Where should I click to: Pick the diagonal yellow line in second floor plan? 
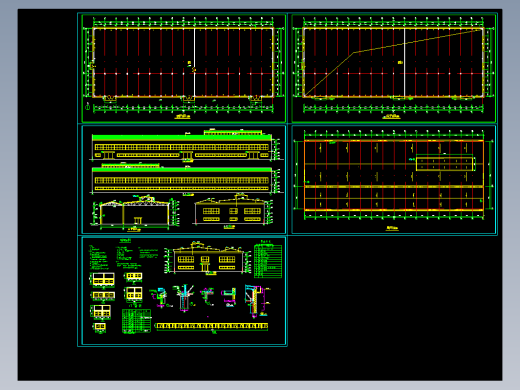click(x=393, y=62)
